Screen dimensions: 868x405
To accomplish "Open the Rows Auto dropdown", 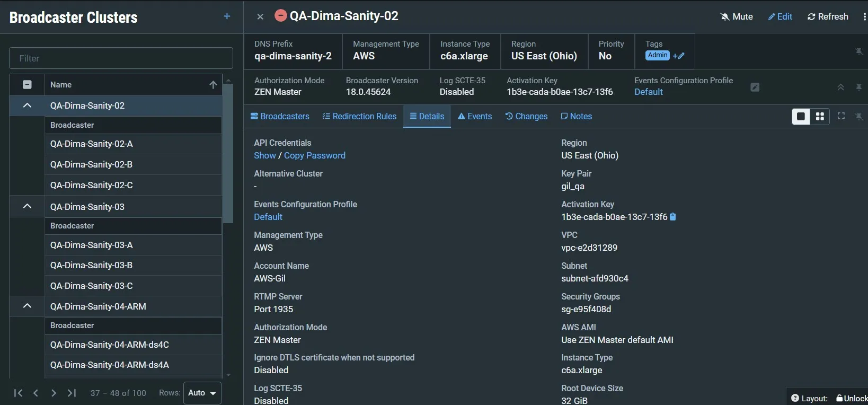I will coord(202,393).
